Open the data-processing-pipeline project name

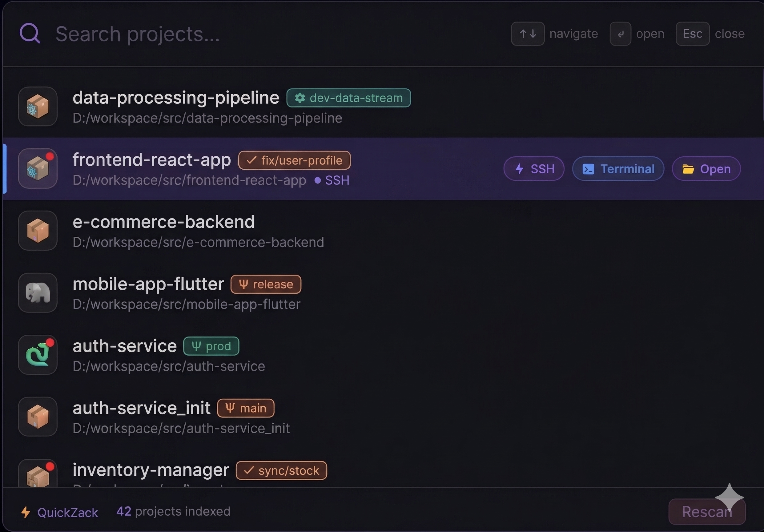176,98
